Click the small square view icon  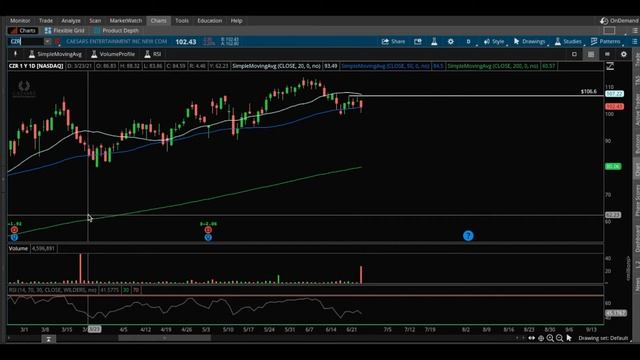[x=574, y=54]
